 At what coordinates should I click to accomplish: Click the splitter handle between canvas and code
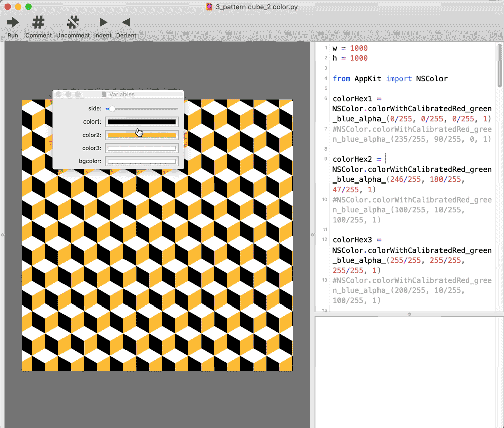[x=312, y=235]
